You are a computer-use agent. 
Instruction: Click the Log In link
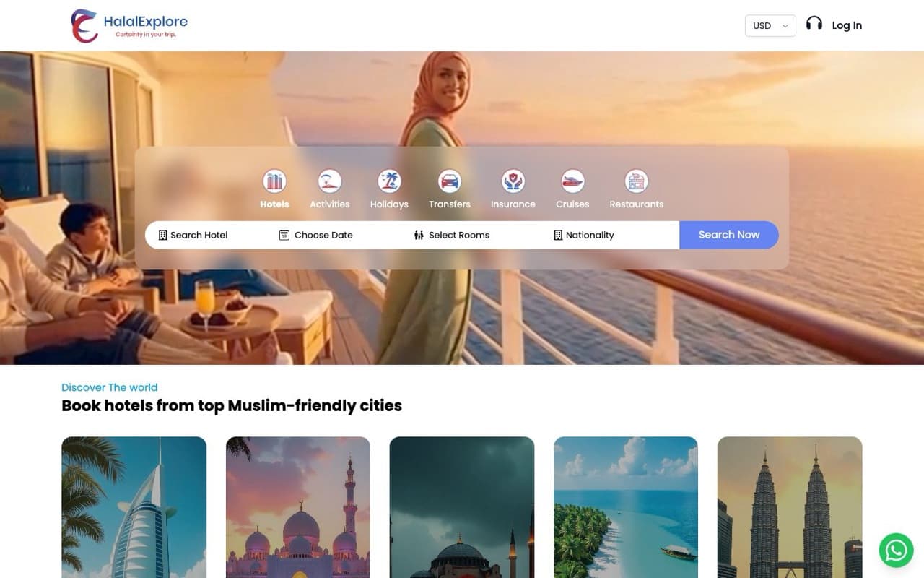847,25
